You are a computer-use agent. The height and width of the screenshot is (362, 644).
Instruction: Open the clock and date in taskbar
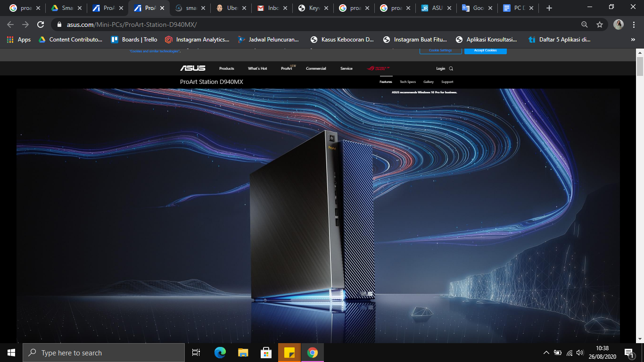tap(602, 353)
